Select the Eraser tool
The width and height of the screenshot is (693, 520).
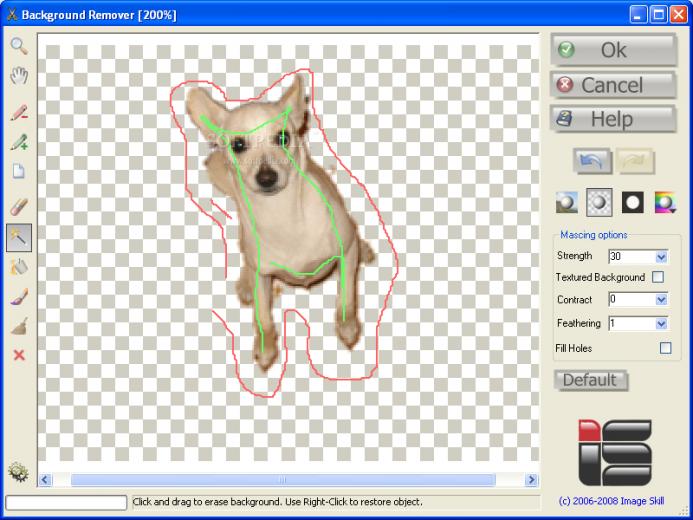tap(19, 206)
